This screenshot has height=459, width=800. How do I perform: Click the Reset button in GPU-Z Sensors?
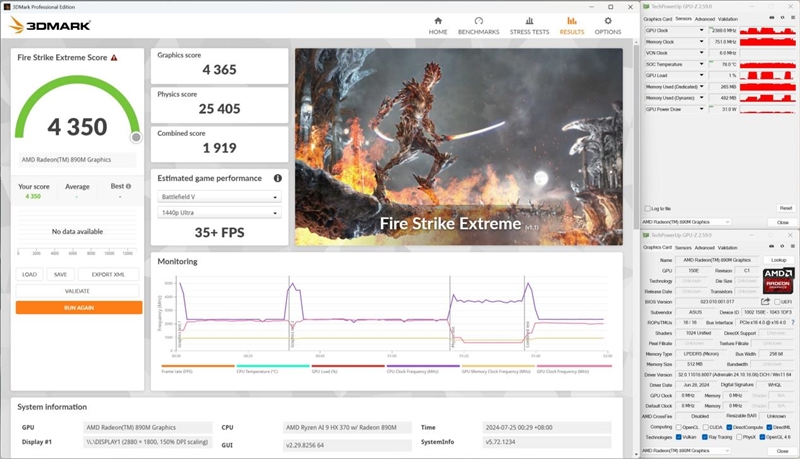(x=786, y=208)
